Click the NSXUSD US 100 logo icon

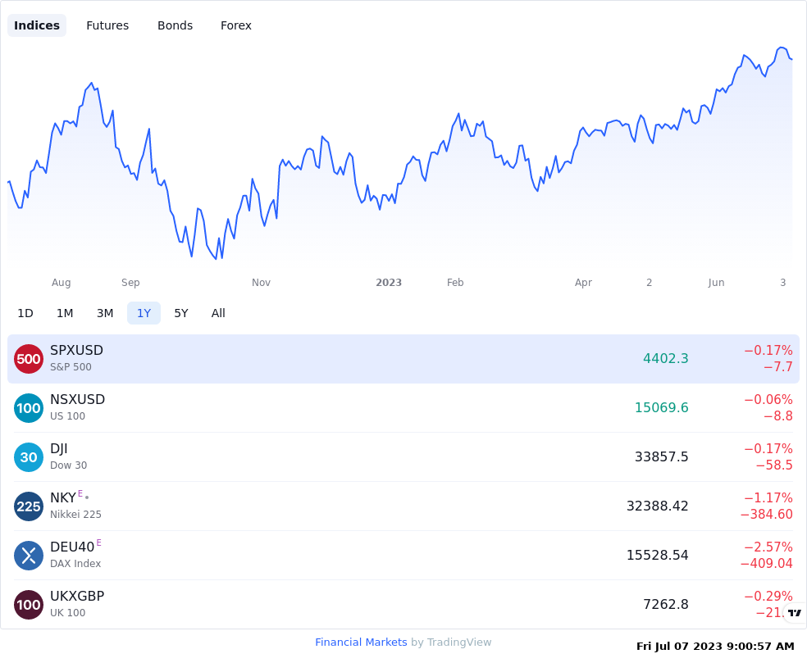[x=29, y=408]
